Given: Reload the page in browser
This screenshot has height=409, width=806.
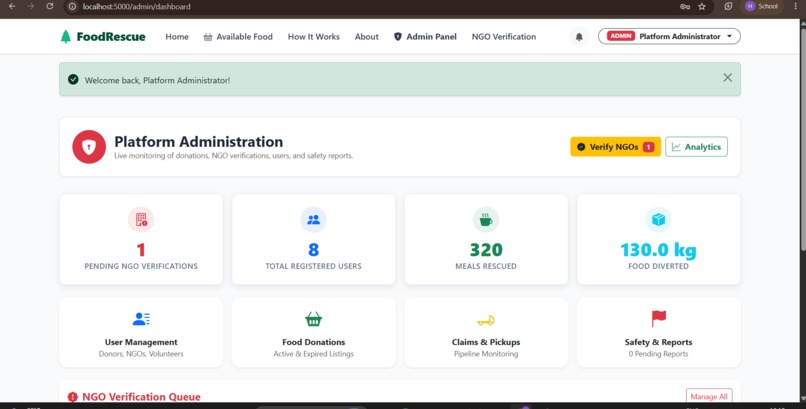Looking at the screenshot, I should (49, 7).
